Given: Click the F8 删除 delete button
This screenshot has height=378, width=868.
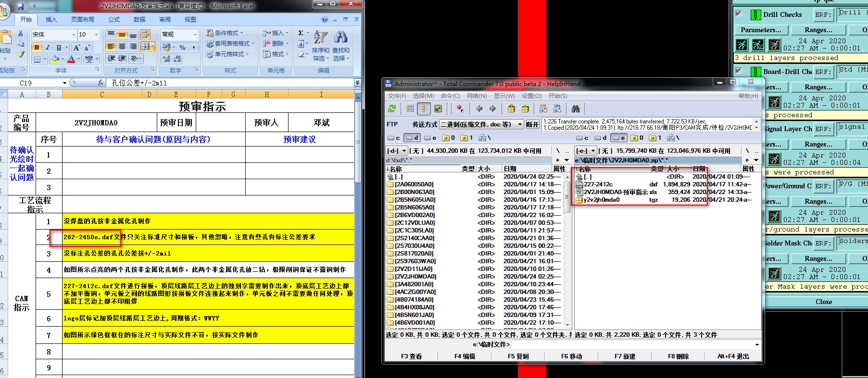Looking at the screenshot, I should 678,356.
